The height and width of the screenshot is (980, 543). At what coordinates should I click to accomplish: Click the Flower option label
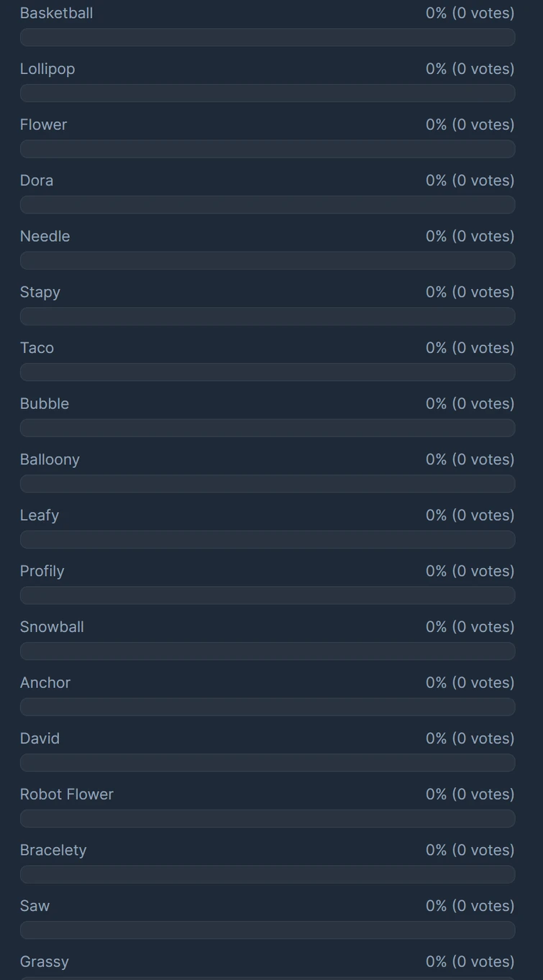[43, 124]
